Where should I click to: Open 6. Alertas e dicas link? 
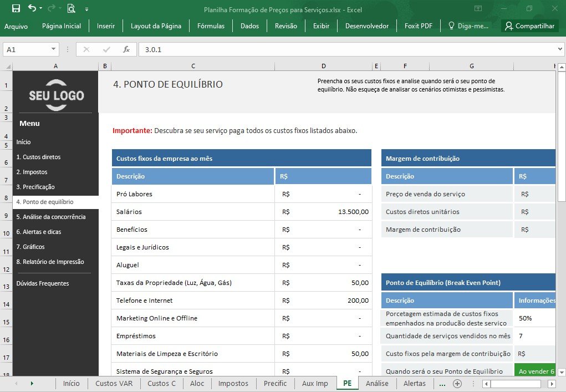tap(39, 232)
